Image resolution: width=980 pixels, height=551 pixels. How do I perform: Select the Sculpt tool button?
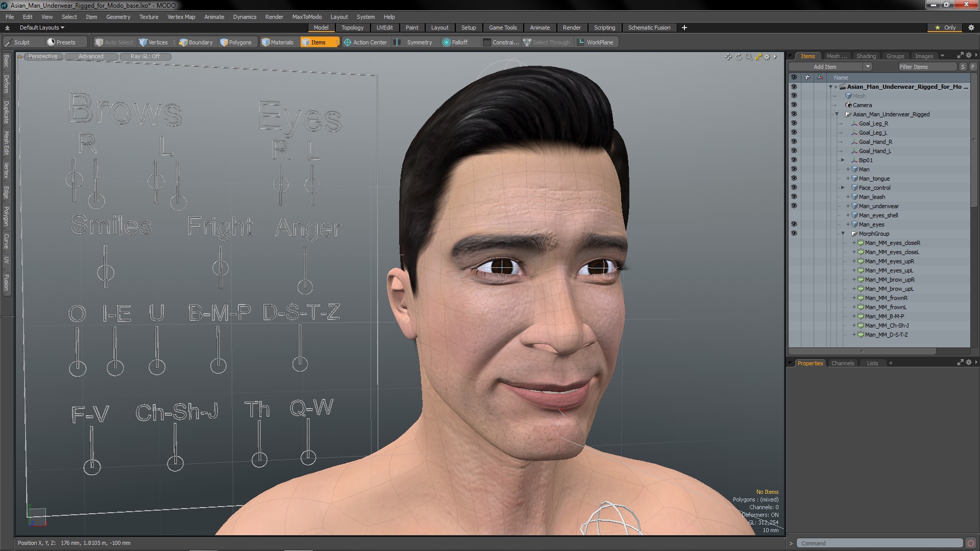pyautogui.click(x=17, y=42)
